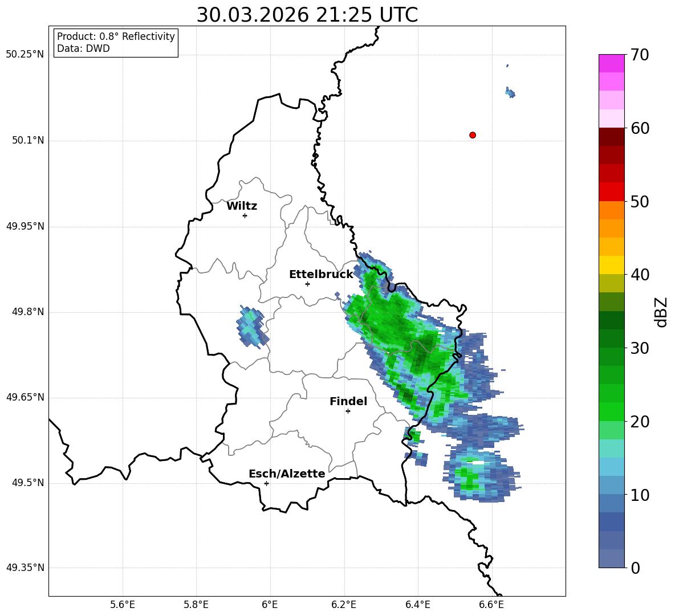Click the colorbar tick label 50
This screenshot has width=675, height=616.
pyautogui.click(x=640, y=202)
